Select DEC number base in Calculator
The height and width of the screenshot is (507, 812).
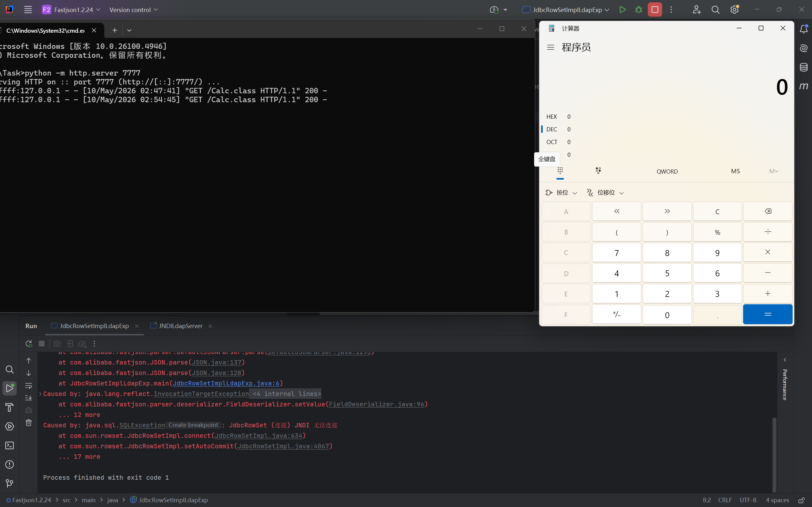click(666, 129)
